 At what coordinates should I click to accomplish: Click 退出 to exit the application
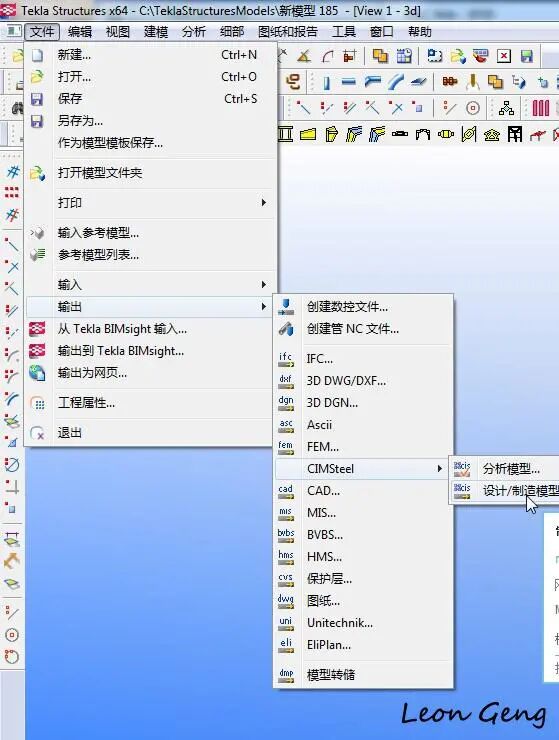point(69,433)
